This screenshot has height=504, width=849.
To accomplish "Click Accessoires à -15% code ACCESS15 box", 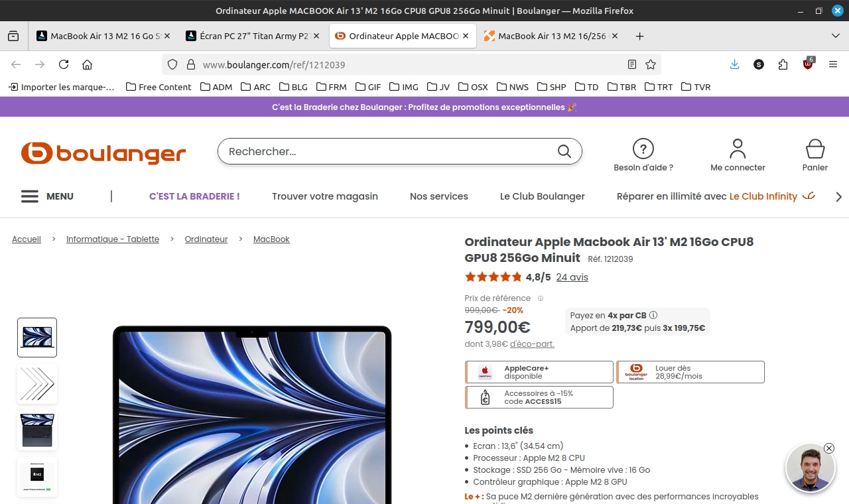I will 539,397.
